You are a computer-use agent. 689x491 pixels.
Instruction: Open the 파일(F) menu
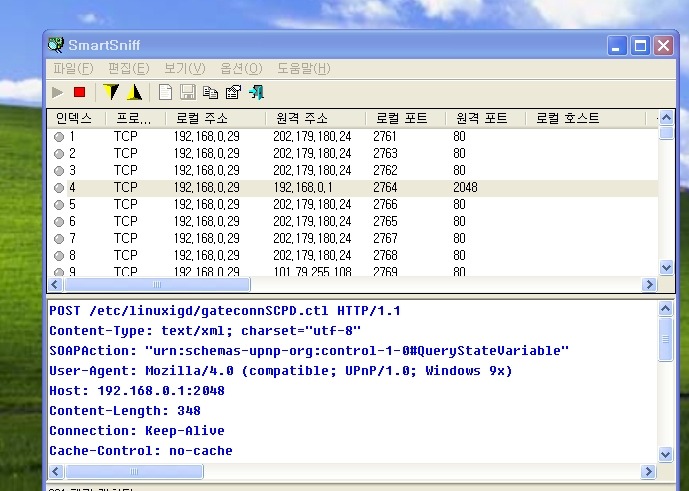[x=73, y=68]
